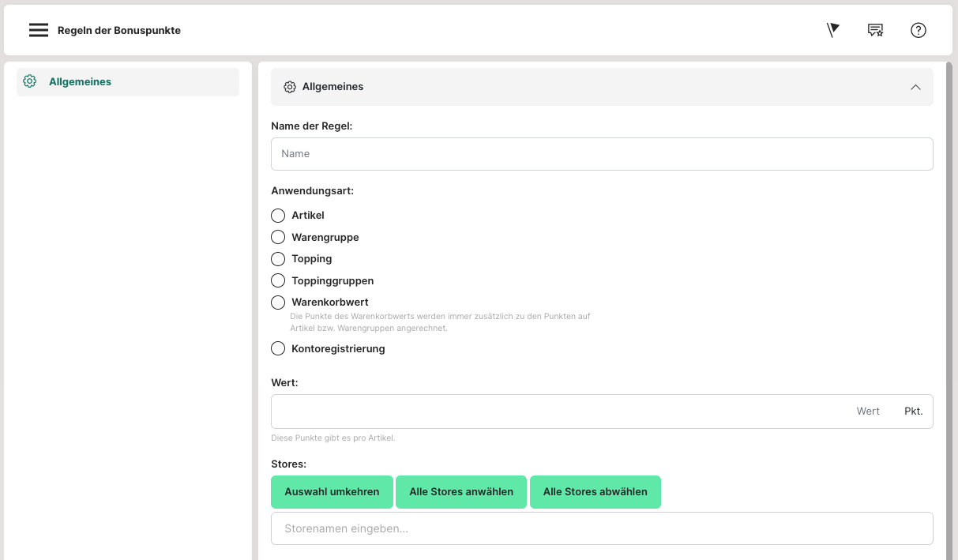Click the flag icon in header

[x=832, y=30]
